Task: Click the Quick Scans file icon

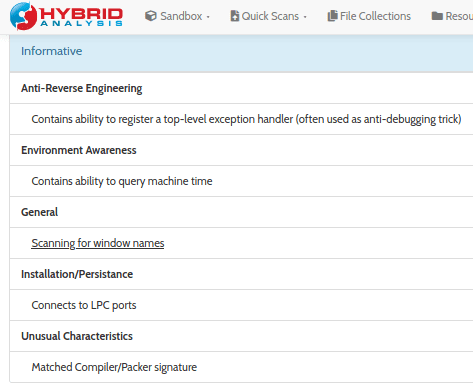Action: coord(235,16)
